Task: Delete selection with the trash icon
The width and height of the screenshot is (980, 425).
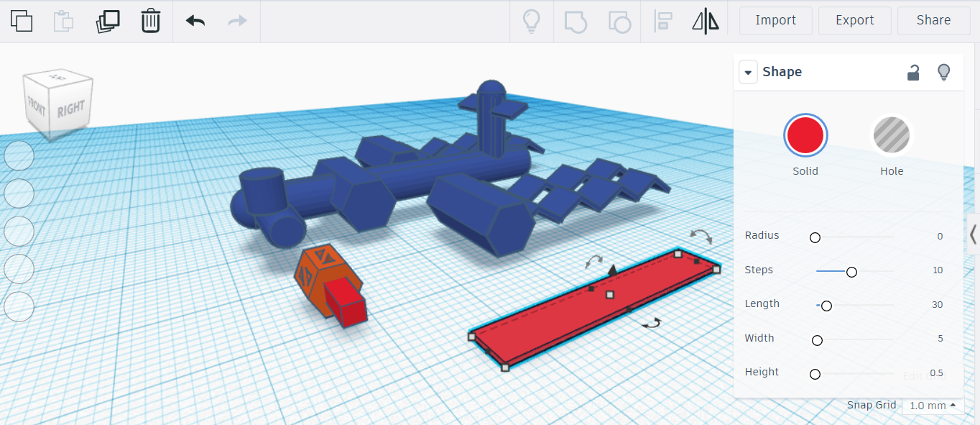Action: [x=150, y=21]
